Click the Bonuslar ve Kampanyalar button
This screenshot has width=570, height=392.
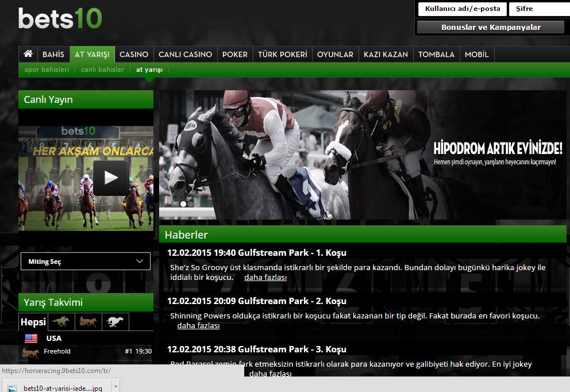[x=490, y=27]
